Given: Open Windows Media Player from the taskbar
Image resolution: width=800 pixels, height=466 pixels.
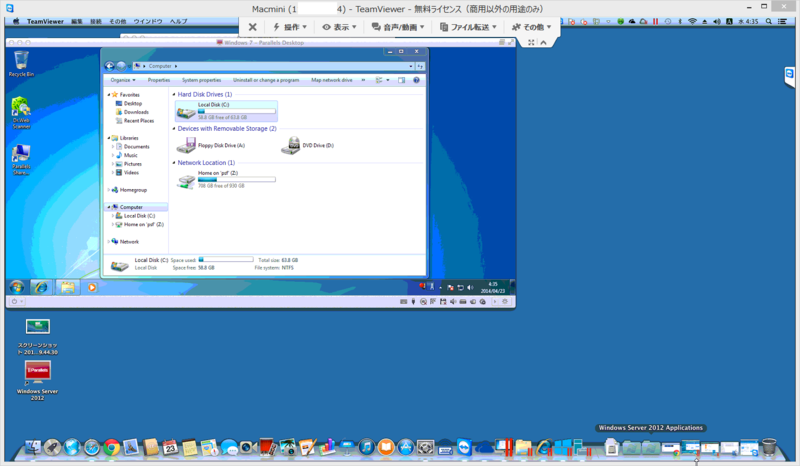Looking at the screenshot, I should (x=92, y=287).
